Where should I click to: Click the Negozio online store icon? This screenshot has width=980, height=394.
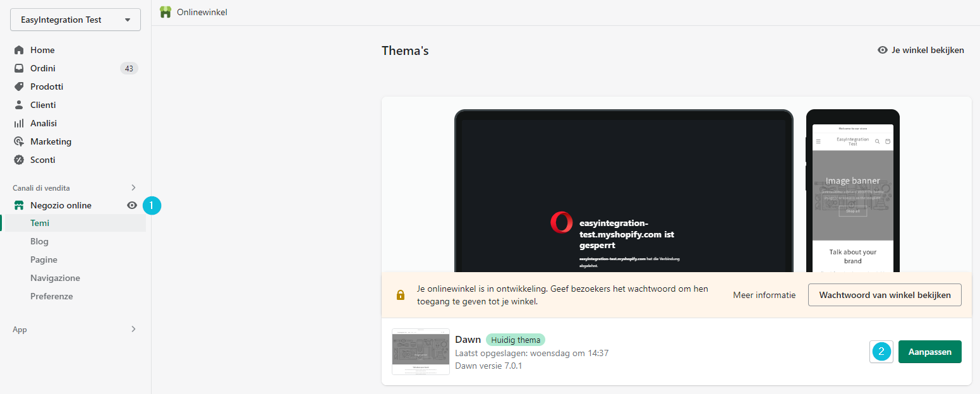click(19, 205)
